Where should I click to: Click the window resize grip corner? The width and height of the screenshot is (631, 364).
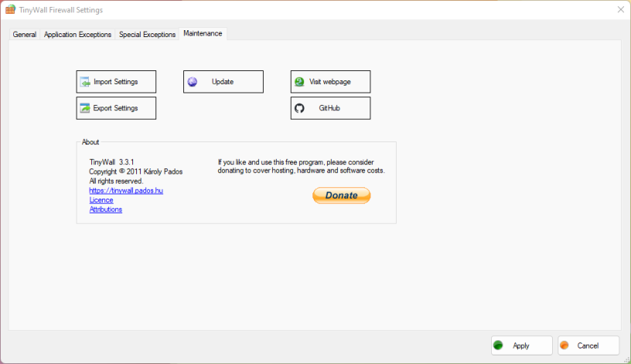click(626, 359)
